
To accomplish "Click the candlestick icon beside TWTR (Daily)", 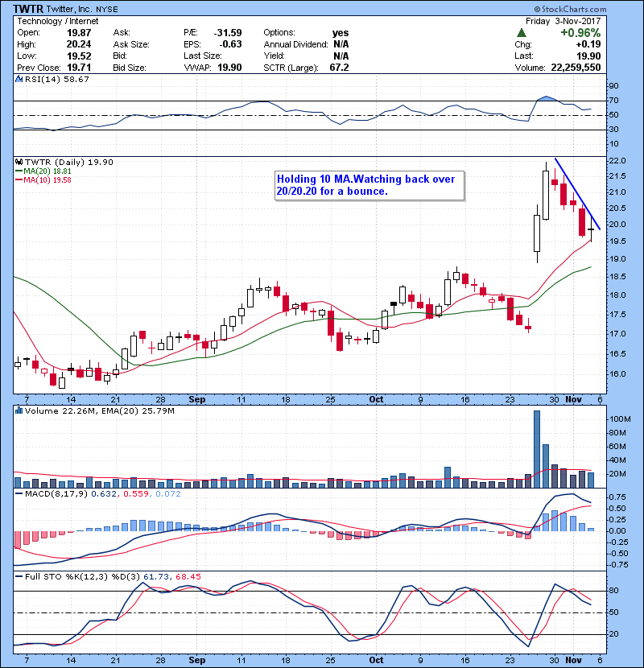I will point(19,162).
